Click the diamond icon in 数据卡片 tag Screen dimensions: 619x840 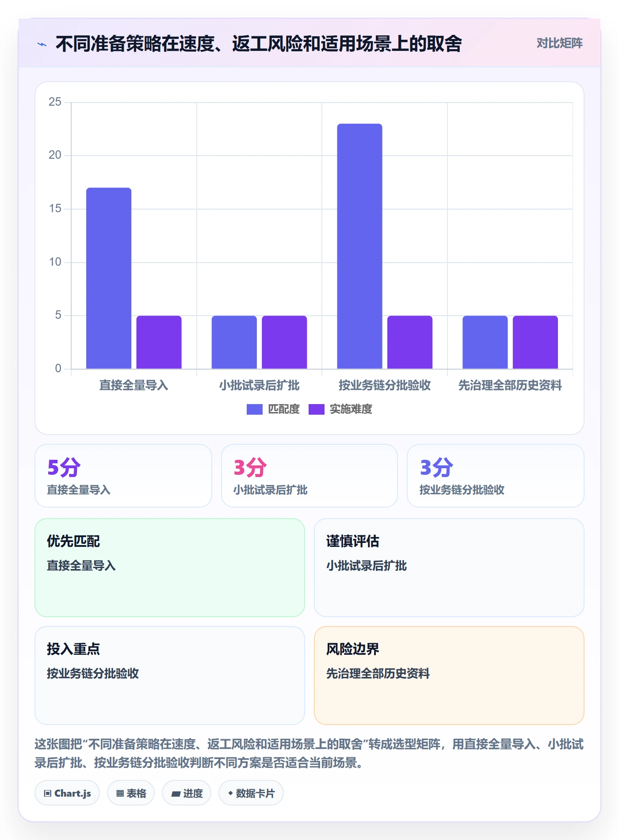230,794
